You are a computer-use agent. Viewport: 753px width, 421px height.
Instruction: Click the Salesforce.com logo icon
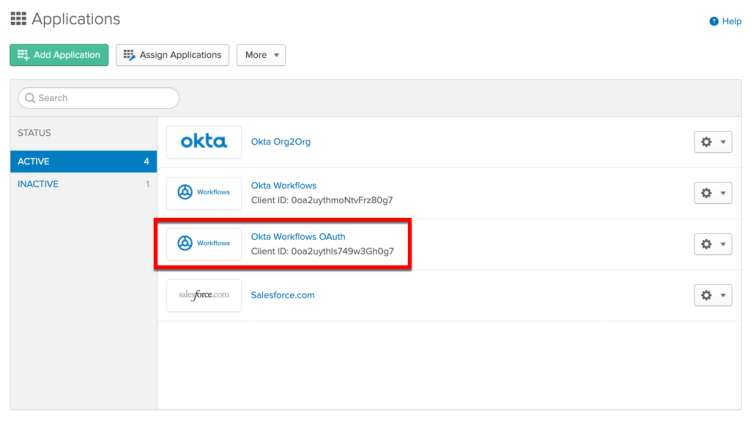coord(203,295)
